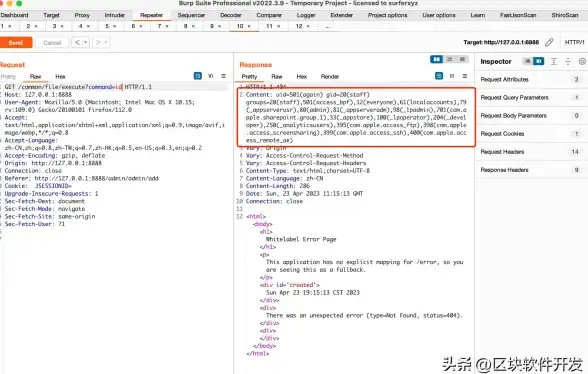Open the ShiroScan extension tab

tap(565, 15)
